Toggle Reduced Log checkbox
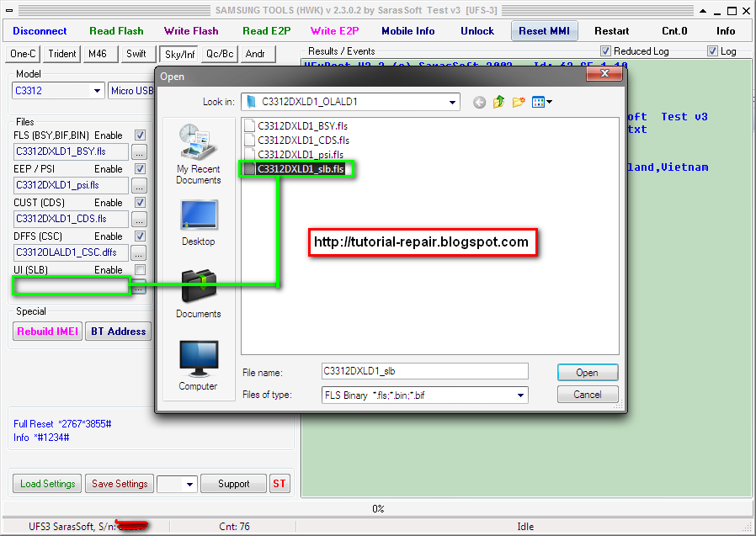 tap(605, 51)
